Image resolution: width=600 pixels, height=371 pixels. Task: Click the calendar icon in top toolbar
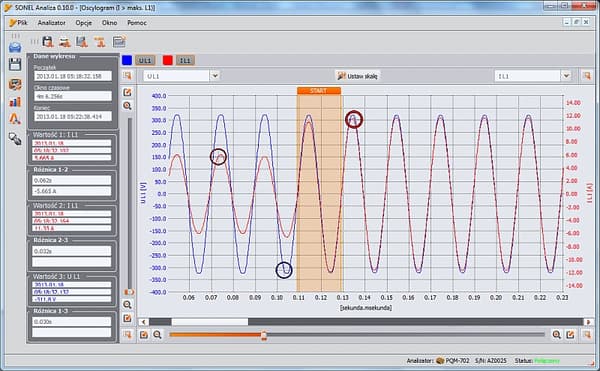(x=119, y=41)
